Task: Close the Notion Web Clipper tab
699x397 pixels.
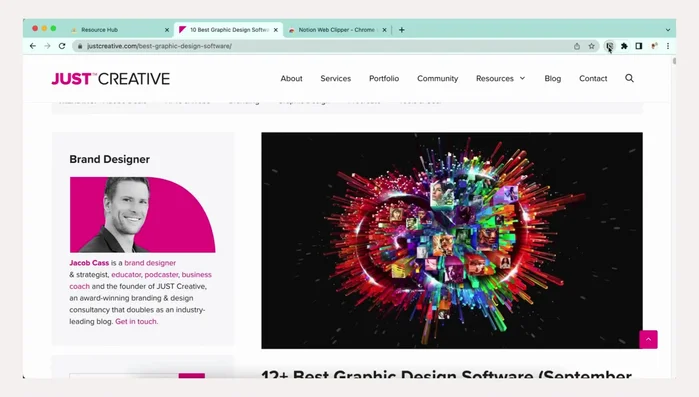Action: click(384, 30)
